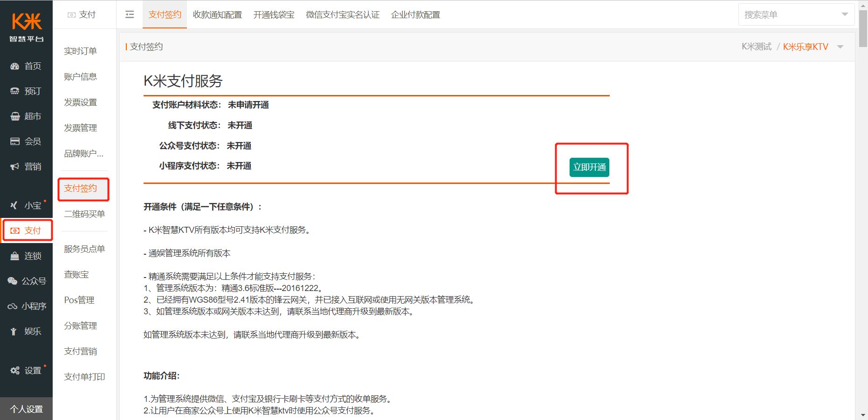Open the 超市 basket icon
868x420 pixels.
point(15,116)
